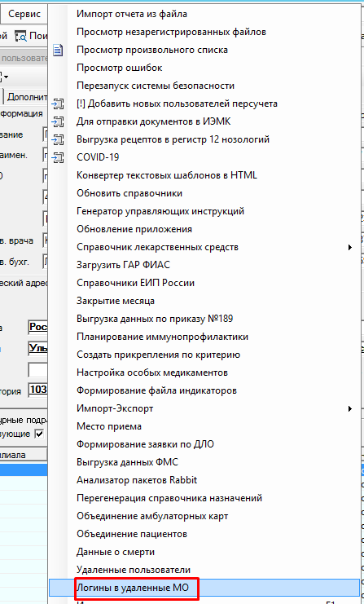Toggle the checkbox next to действующие
The width and height of the screenshot is (364, 604).
(x=39, y=434)
